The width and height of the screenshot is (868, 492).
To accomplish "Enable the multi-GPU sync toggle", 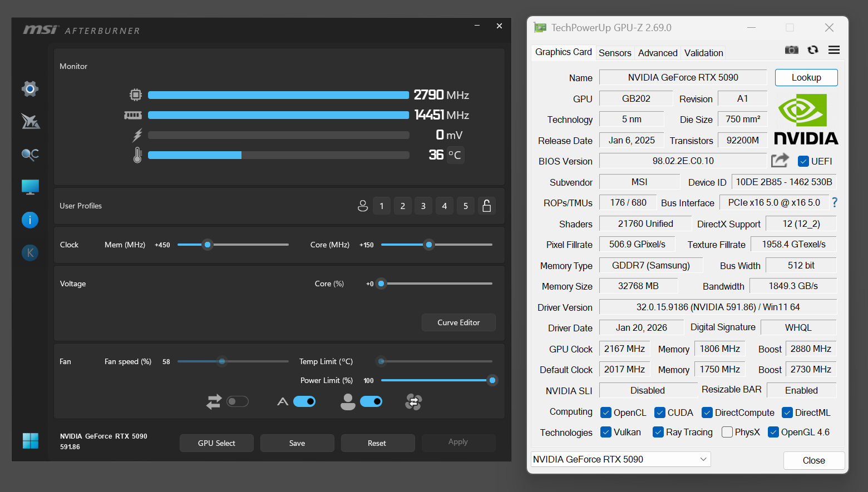I will 238,401.
